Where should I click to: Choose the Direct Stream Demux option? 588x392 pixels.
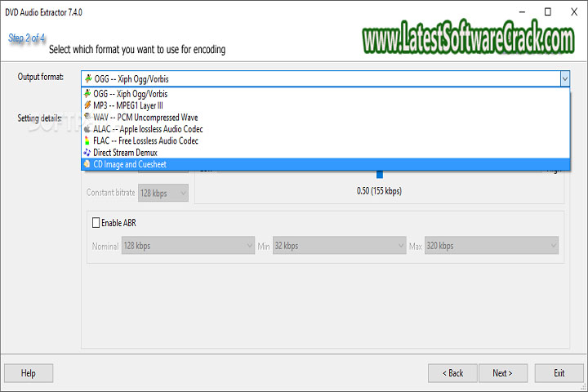326,152
